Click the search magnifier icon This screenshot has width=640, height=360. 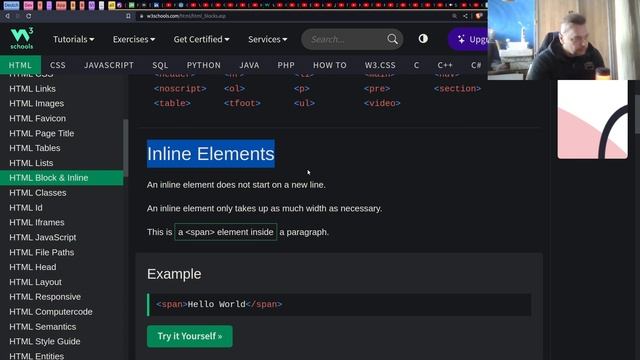(x=392, y=39)
